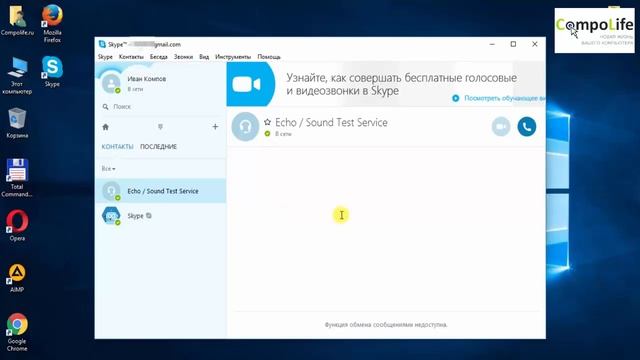Select Этот компьютер desktop icon
The height and width of the screenshot is (360, 640).
point(17,76)
